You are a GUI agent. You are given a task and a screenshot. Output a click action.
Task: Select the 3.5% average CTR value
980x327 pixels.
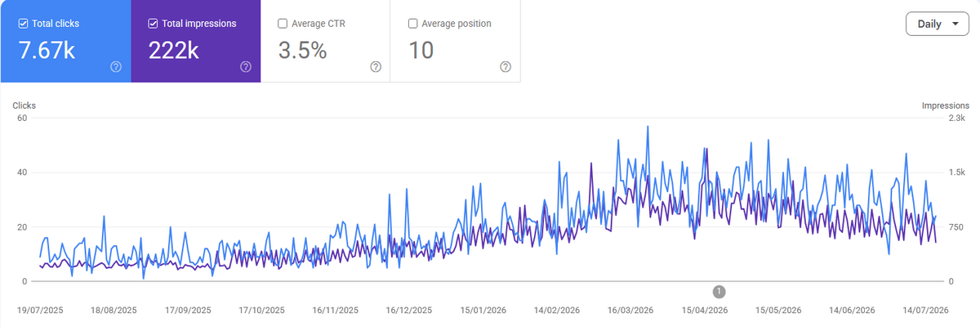coord(302,51)
